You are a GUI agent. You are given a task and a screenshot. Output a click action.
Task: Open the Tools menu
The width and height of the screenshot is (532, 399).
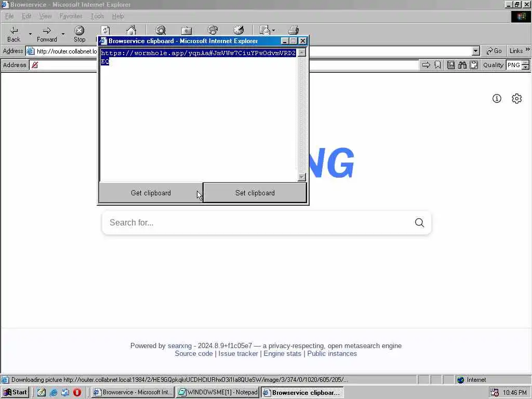97,16
